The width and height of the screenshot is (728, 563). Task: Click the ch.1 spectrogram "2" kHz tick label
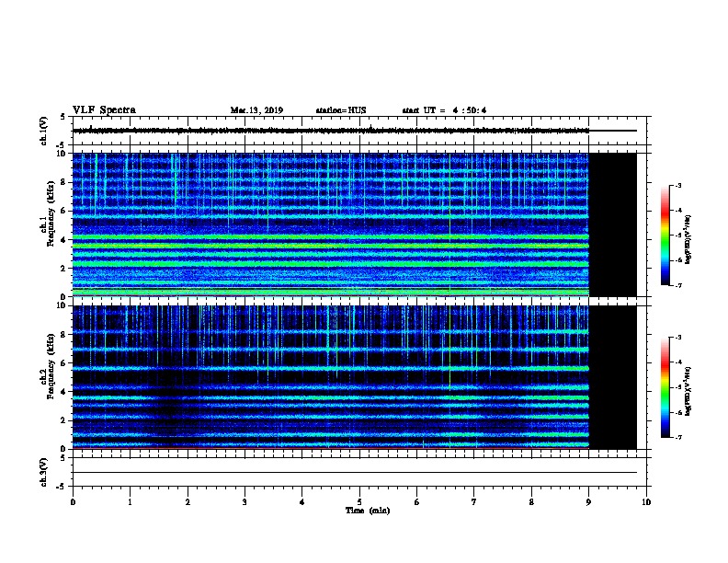64,269
